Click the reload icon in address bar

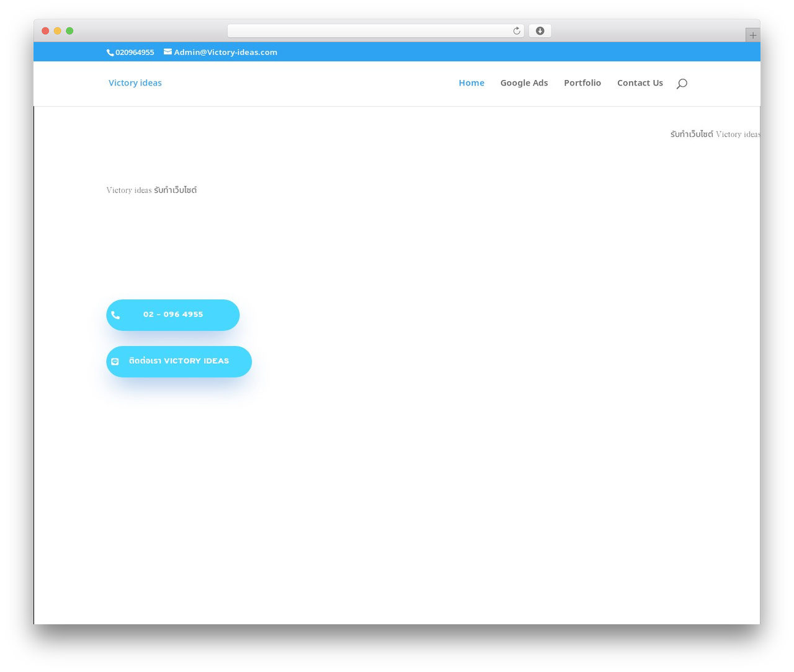click(x=516, y=31)
